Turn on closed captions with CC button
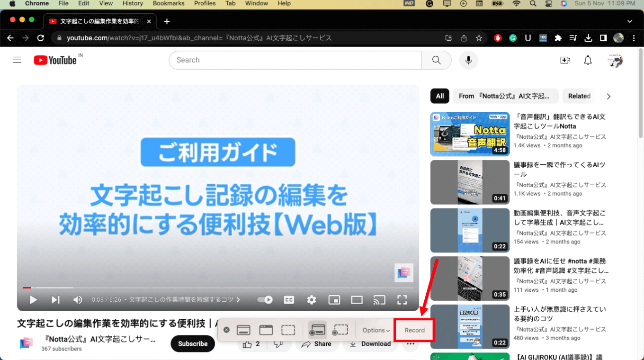This screenshot has width=644, height=360. (x=289, y=300)
